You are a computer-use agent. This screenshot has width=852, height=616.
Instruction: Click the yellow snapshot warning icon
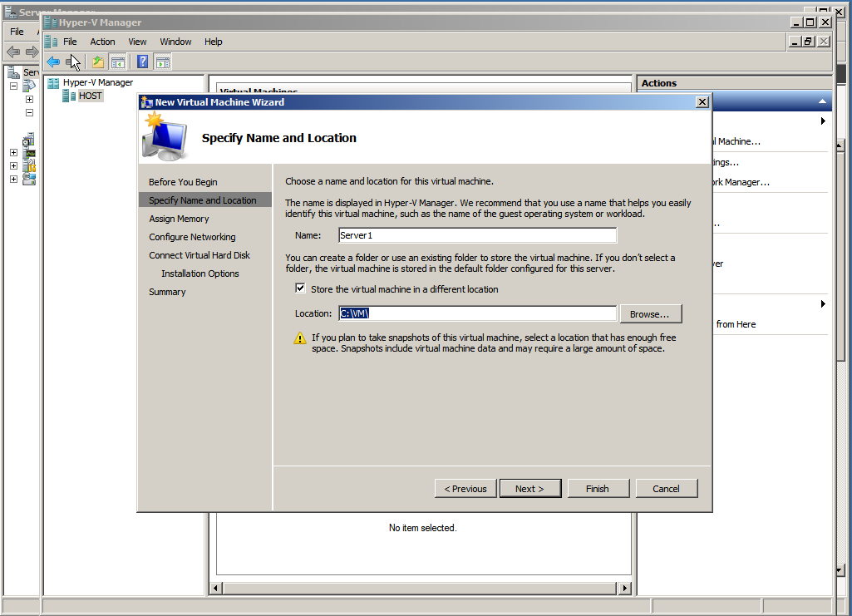(x=300, y=338)
